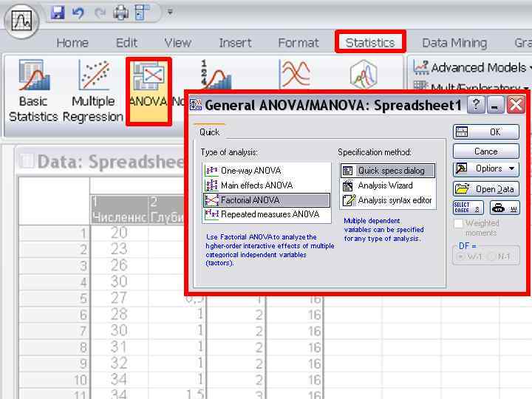Save the spreadsheet with the floppy icon
This screenshot has height=399, width=532.
(58, 13)
